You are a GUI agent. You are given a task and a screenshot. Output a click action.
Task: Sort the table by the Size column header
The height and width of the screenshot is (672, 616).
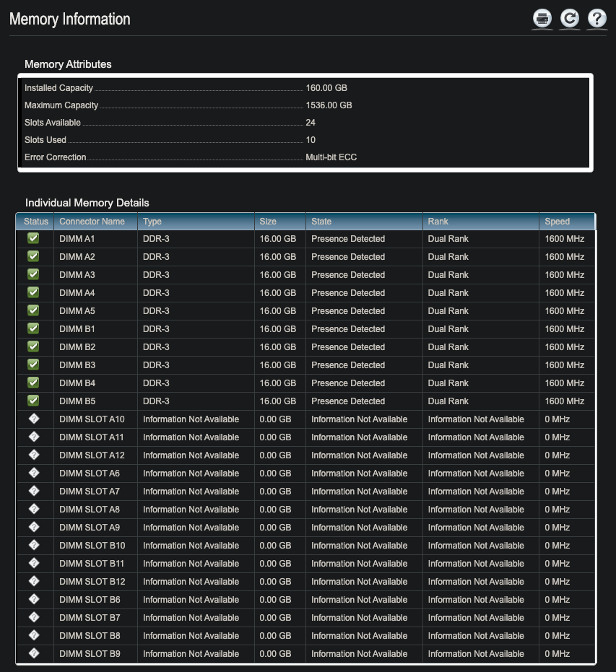pyautogui.click(x=269, y=221)
